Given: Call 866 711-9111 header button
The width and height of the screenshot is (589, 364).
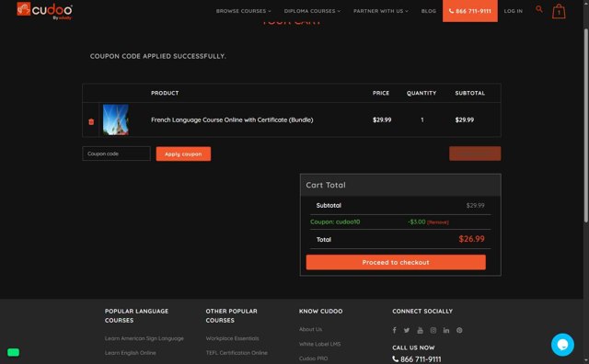Looking at the screenshot, I should 470,11.
